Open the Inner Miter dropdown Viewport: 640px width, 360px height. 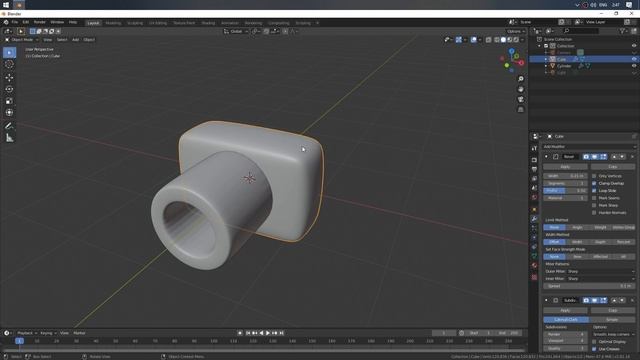[601, 279]
